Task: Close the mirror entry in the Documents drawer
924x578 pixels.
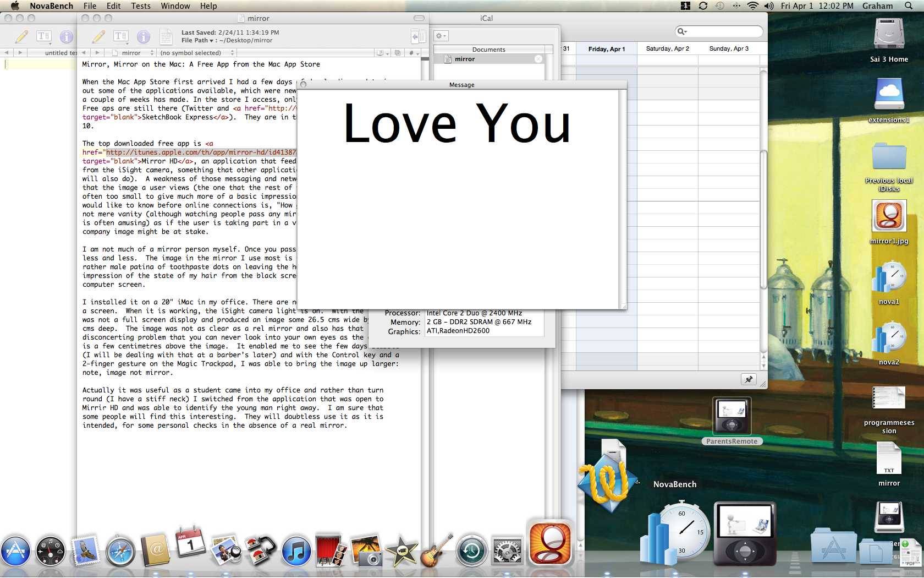Action: point(538,59)
